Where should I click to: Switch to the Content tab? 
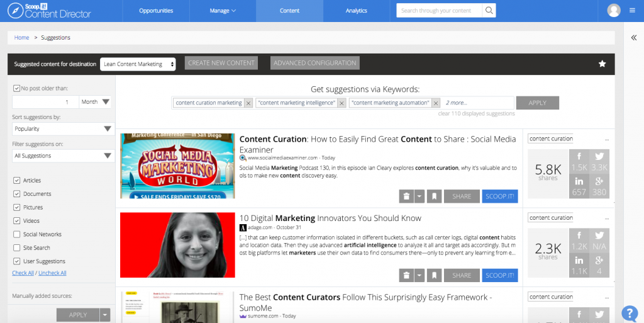click(x=289, y=11)
